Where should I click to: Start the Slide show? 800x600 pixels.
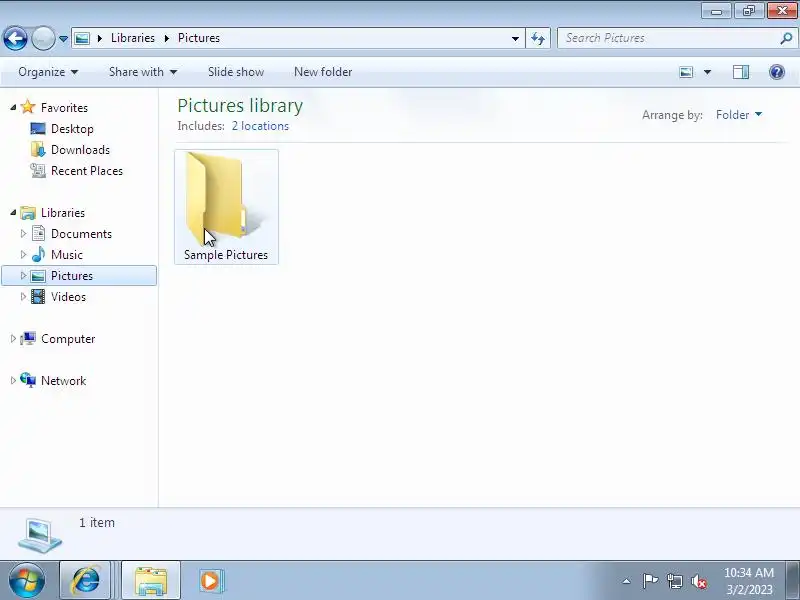pyautogui.click(x=236, y=72)
